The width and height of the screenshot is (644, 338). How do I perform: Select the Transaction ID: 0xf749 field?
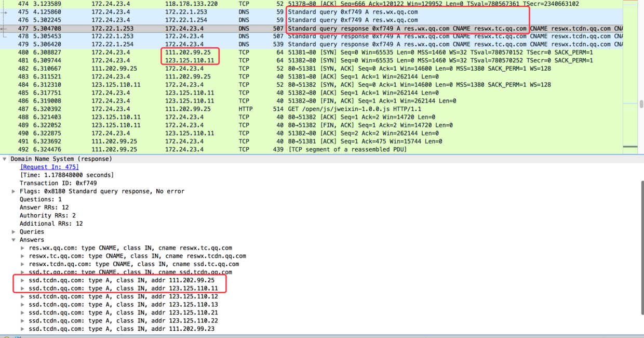58,184
